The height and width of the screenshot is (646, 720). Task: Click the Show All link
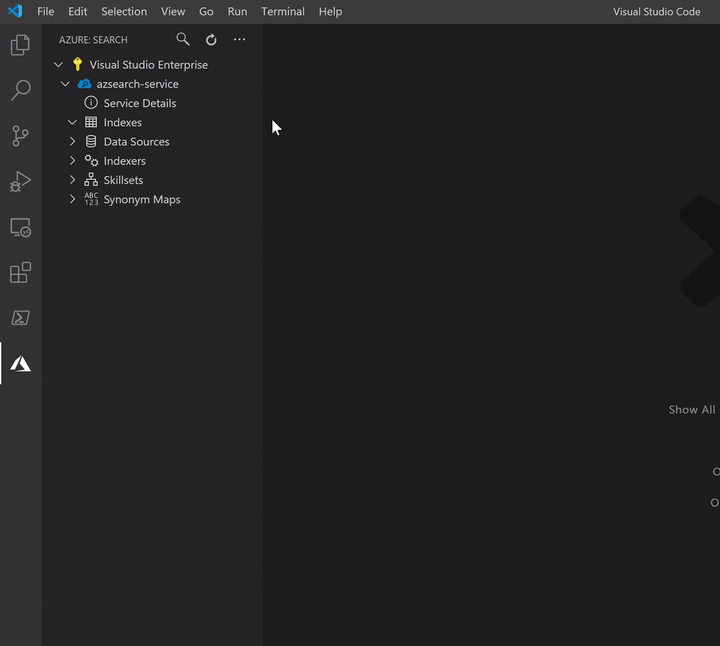point(692,410)
